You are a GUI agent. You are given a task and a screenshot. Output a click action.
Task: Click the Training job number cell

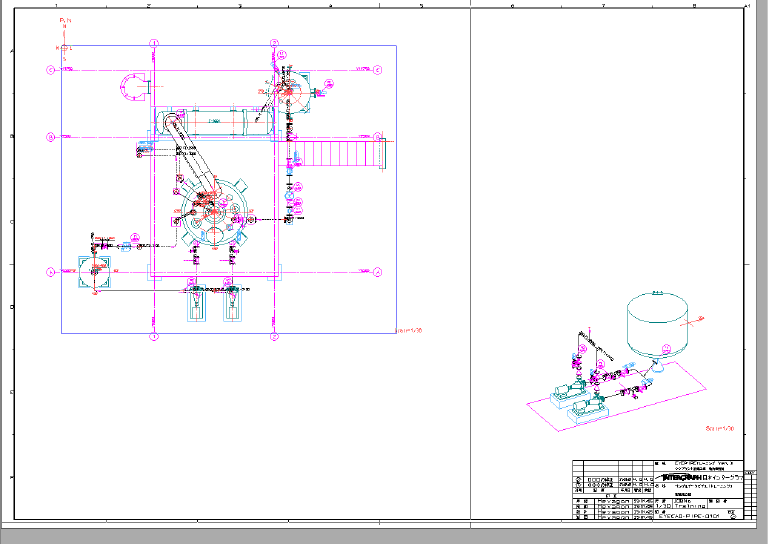(x=690, y=506)
